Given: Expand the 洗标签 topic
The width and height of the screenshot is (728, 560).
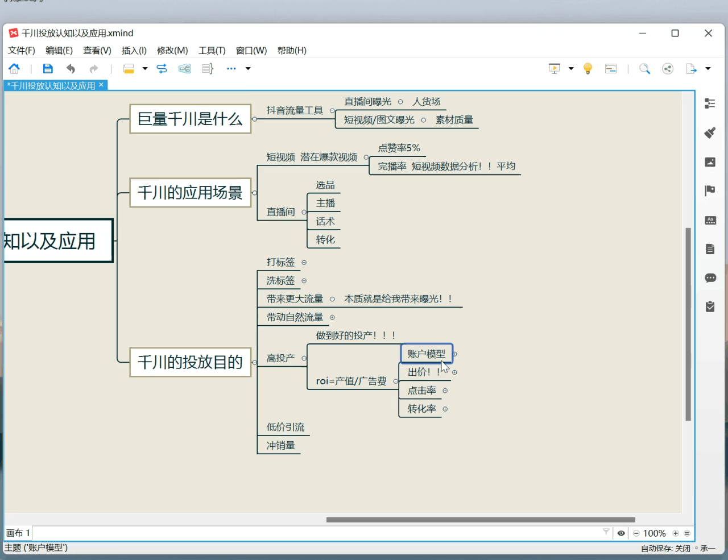Looking at the screenshot, I should coord(304,281).
